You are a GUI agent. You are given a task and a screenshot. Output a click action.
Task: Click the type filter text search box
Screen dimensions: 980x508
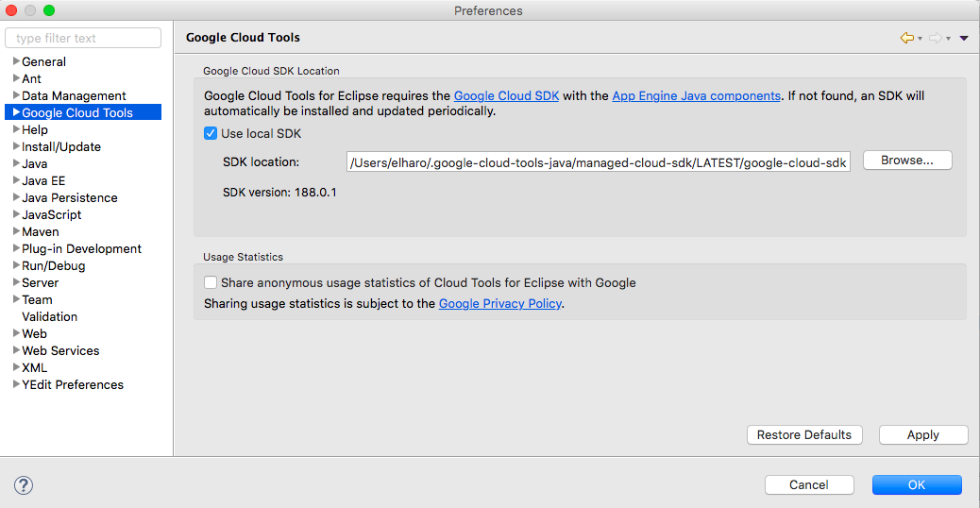click(x=83, y=38)
